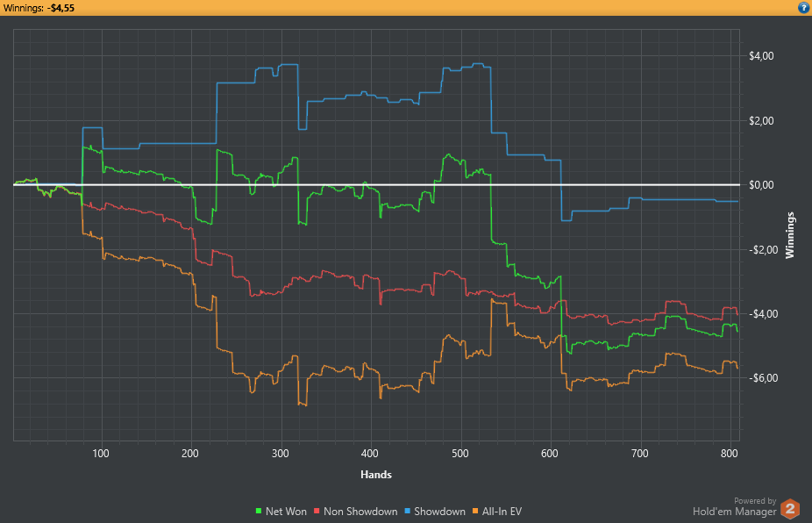
Task: Click the "Winnings: -$4,55" header text
Action: (39, 8)
